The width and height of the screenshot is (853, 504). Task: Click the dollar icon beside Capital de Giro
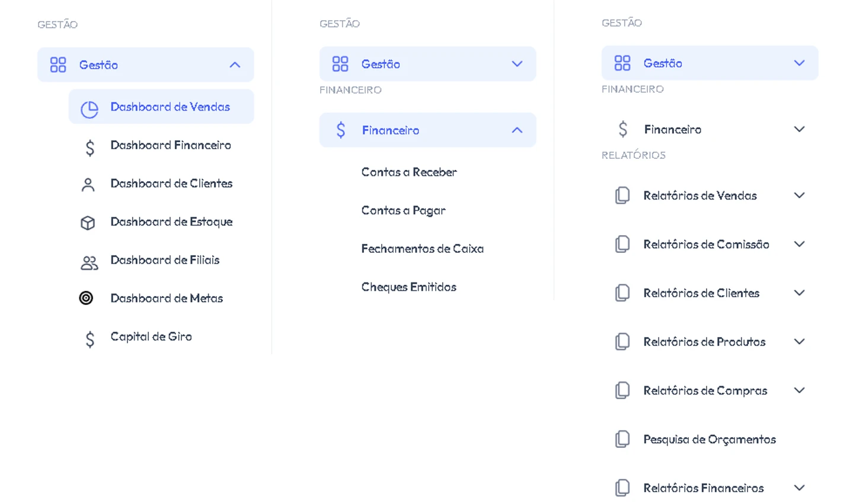click(x=90, y=339)
